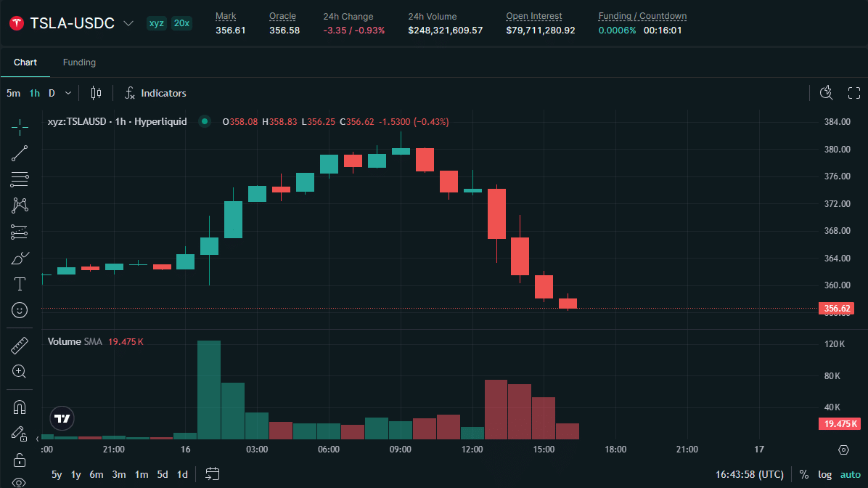Toggle magnet snap mode
This screenshot has height=488, width=868.
(20, 407)
